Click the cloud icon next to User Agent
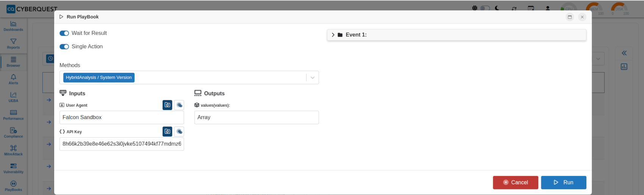The image size is (644, 195). (x=179, y=105)
